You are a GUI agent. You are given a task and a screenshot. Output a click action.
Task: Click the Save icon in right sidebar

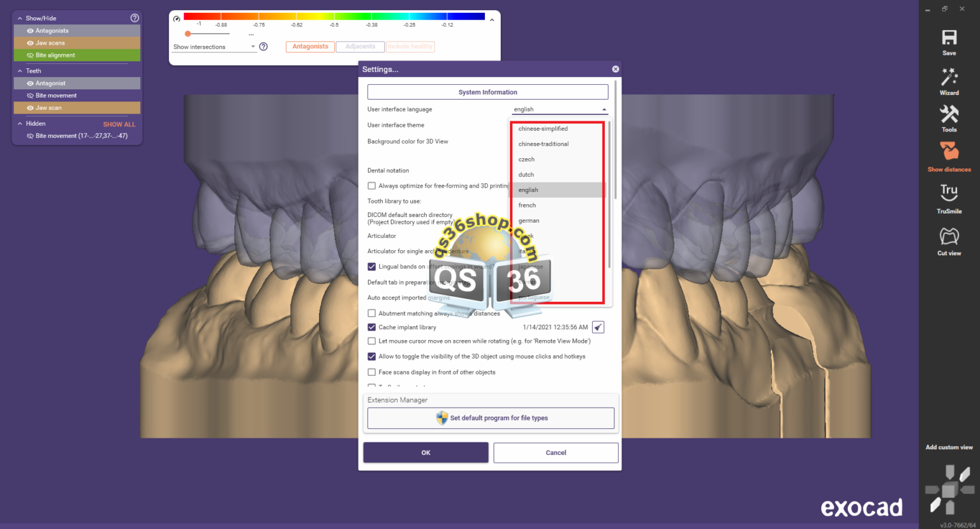(949, 40)
